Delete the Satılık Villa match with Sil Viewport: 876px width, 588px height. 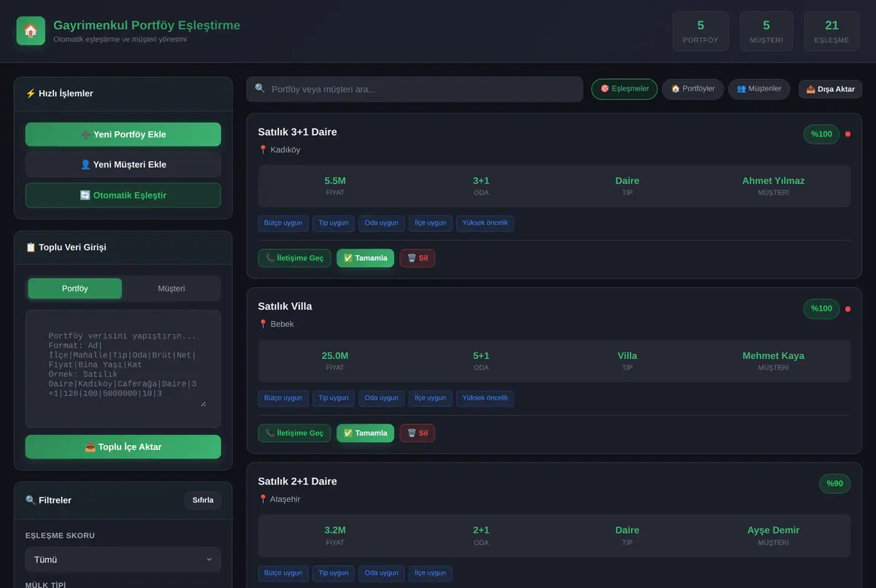point(418,433)
